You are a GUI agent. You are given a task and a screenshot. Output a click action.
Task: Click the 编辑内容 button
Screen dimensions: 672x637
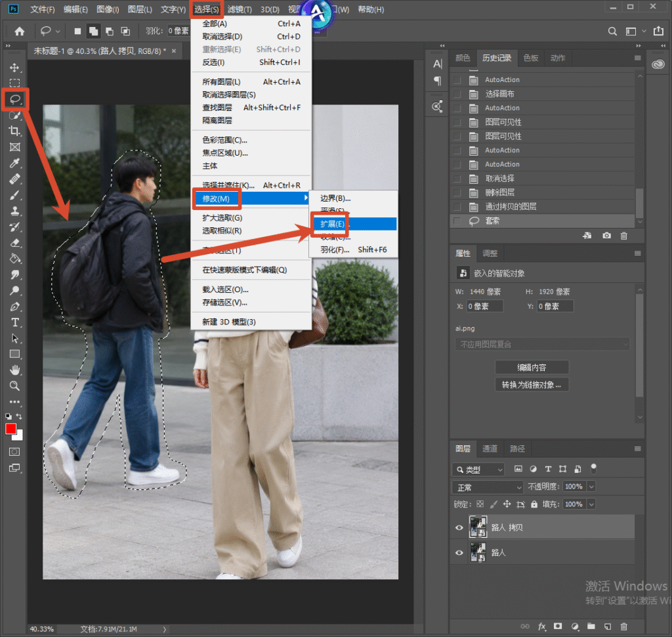coord(532,368)
